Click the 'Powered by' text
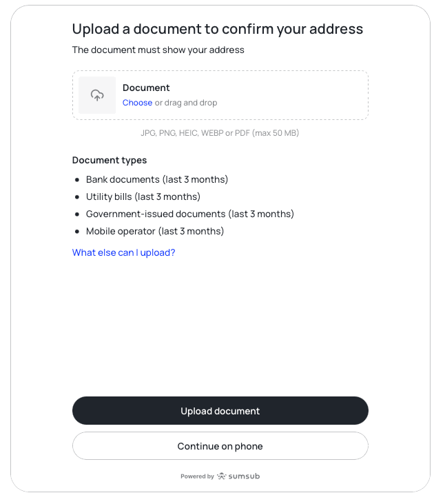The image size is (445, 504). pyautogui.click(x=197, y=476)
